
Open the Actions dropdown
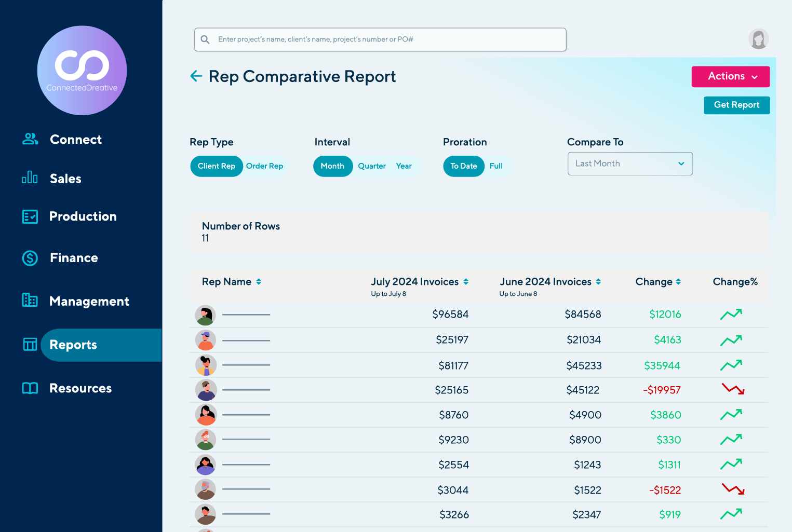click(731, 77)
